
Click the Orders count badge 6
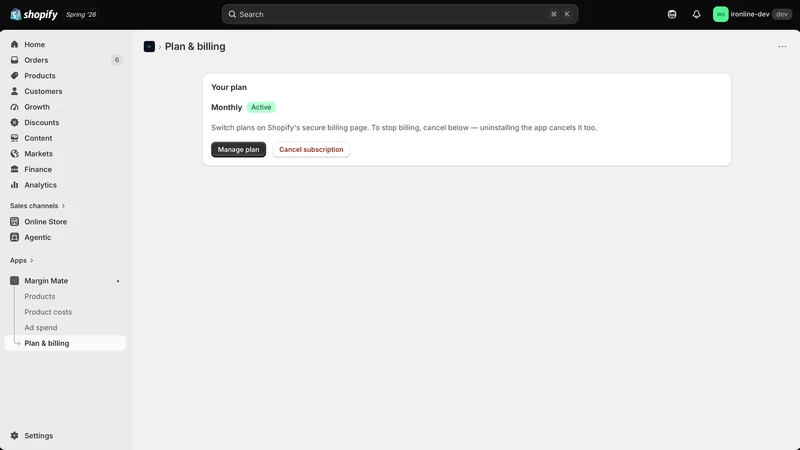click(x=117, y=60)
